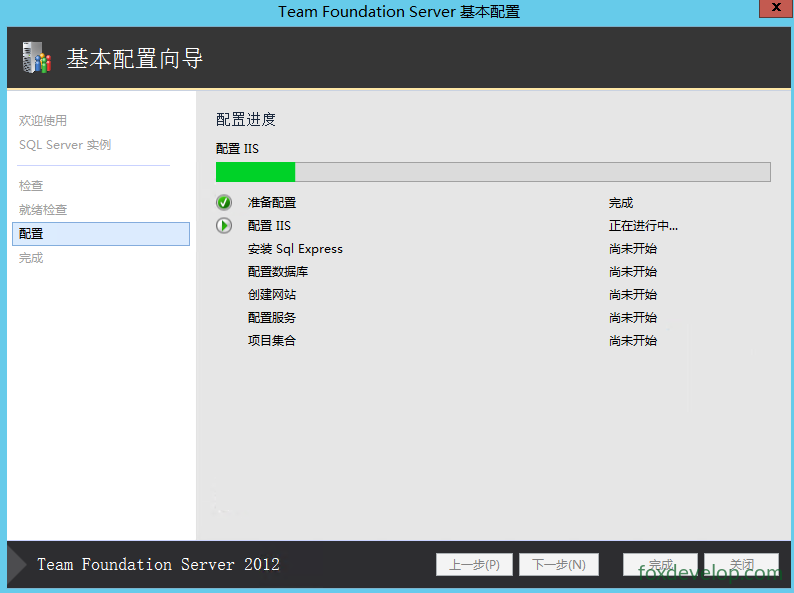Select the highlighted 配置 sidebar step
The image size is (794, 593).
click(101, 234)
